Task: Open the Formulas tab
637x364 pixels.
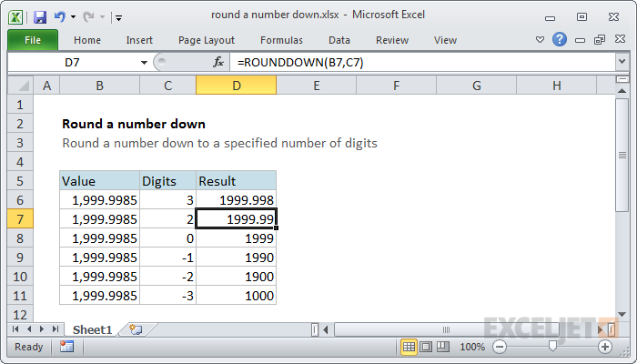Action: 281,40
